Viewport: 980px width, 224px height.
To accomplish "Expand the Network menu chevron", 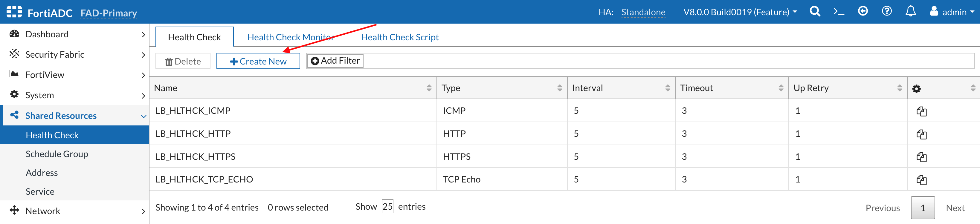I will [x=143, y=211].
